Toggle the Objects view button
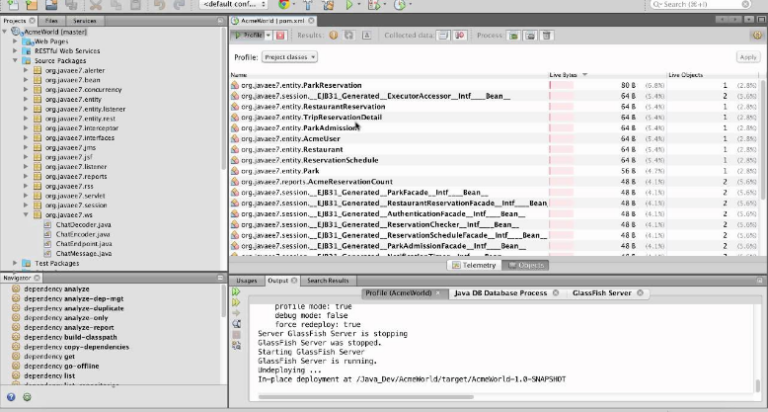 pos(526,265)
